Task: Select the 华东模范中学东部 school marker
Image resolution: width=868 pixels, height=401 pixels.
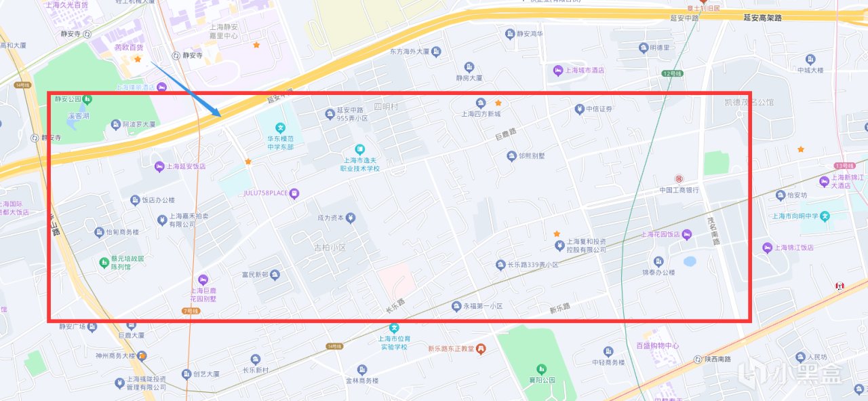Action: click(x=279, y=128)
